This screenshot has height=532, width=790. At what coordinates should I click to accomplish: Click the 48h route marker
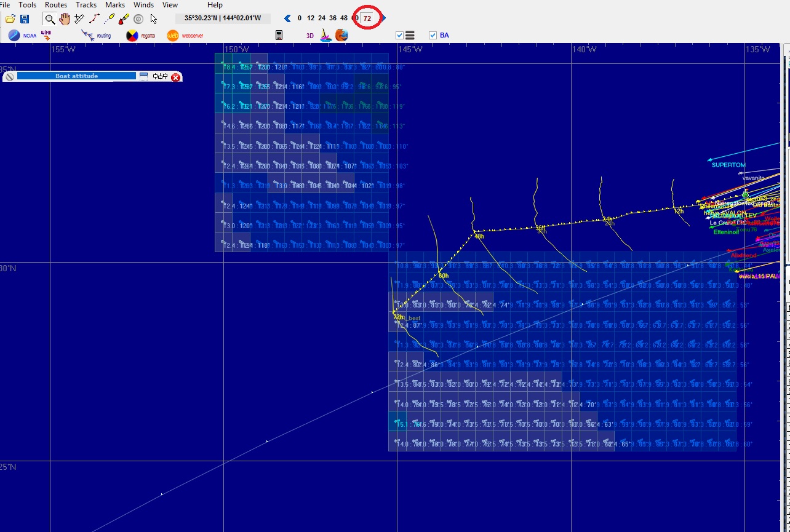(x=479, y=236)
